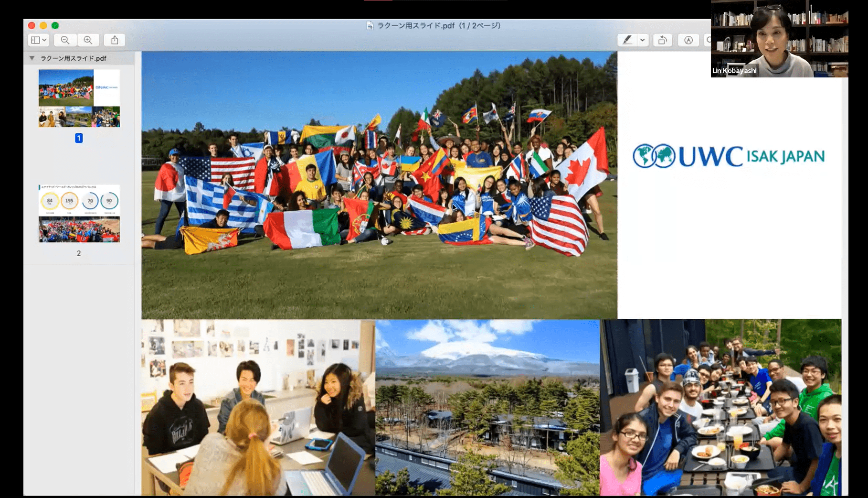
Task: Click the Mount Asama campus photo
Action: [x=487, y=408]
